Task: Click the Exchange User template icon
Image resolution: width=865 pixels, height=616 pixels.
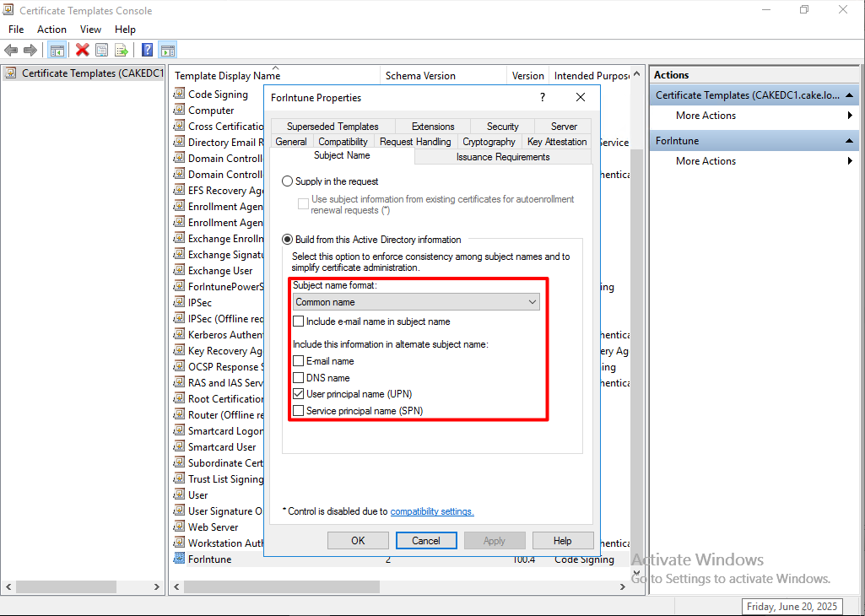Action: [179, 270]
